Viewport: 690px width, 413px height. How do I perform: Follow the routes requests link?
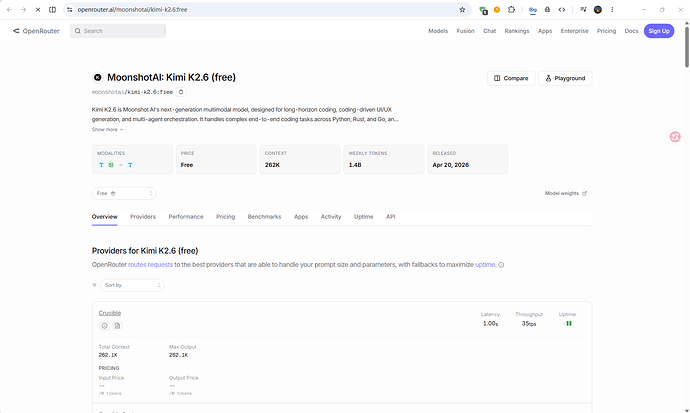pyautogui.click(x=150, y=265)
